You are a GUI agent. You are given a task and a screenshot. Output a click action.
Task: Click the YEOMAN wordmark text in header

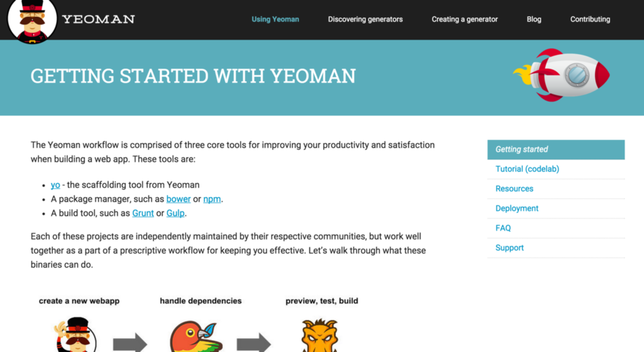pos(98,19)
